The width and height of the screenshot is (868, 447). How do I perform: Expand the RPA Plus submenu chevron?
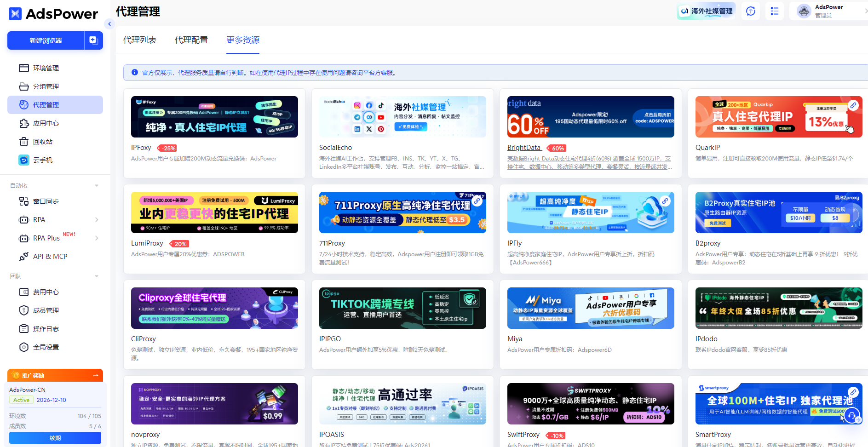coord(97,238)
